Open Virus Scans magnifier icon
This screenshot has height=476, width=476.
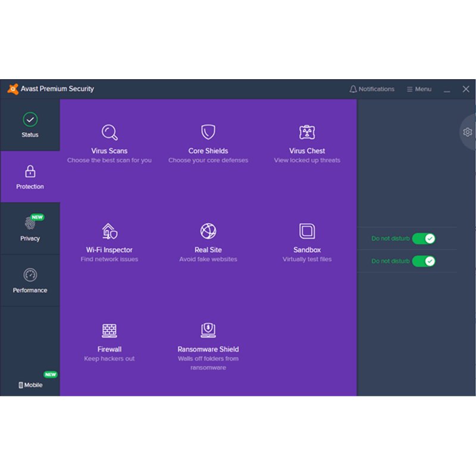coord(109,132)
